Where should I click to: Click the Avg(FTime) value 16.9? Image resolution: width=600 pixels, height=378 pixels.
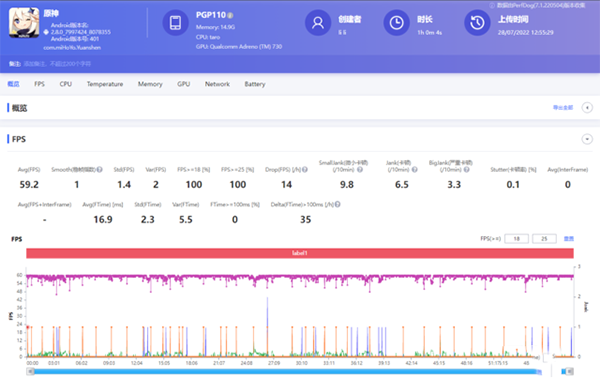103,220
